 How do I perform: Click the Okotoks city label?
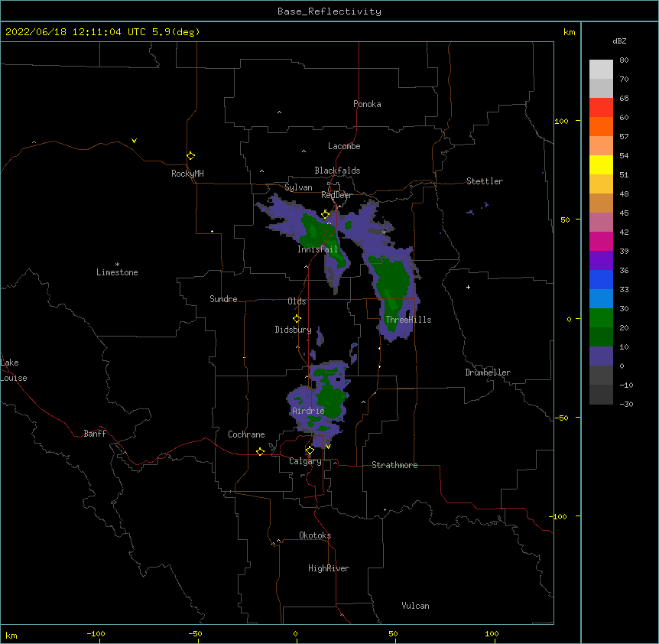pyautogui.click(x=315, y=535)
